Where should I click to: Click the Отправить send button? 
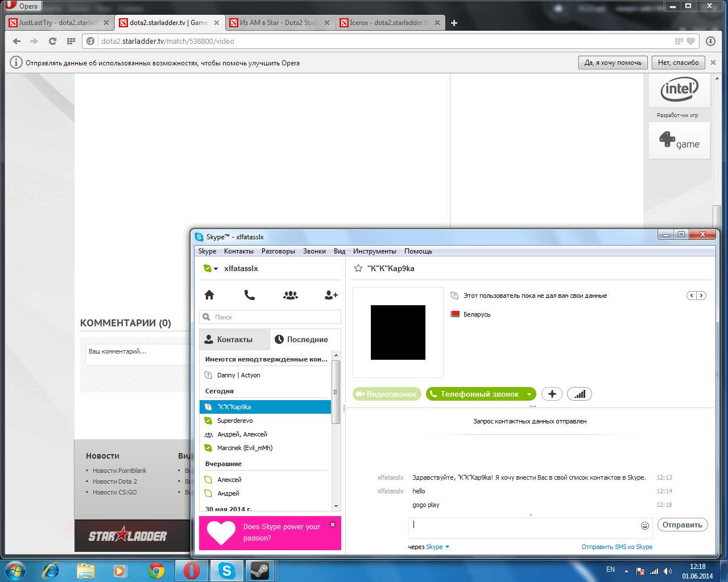682,525
